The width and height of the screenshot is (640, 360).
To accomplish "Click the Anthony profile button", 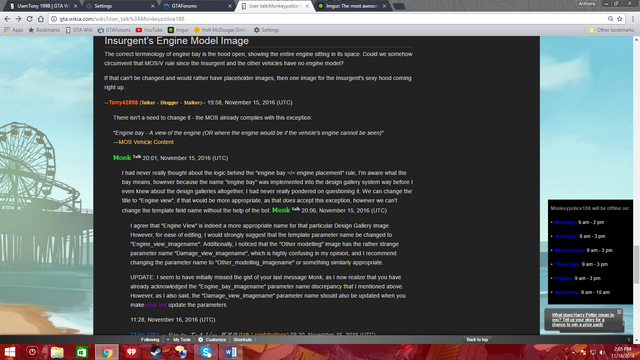I will (x=587, y=4).
